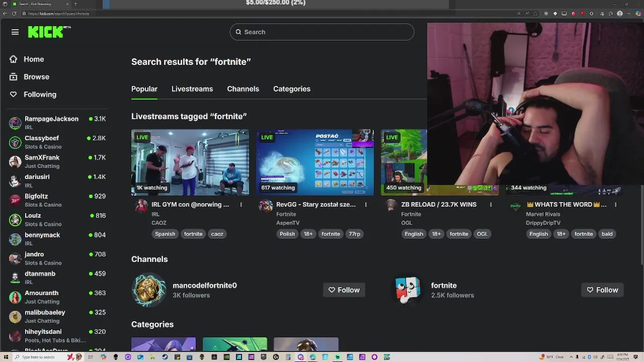
Task: Go to Following in sidebar
Action: 40,95
